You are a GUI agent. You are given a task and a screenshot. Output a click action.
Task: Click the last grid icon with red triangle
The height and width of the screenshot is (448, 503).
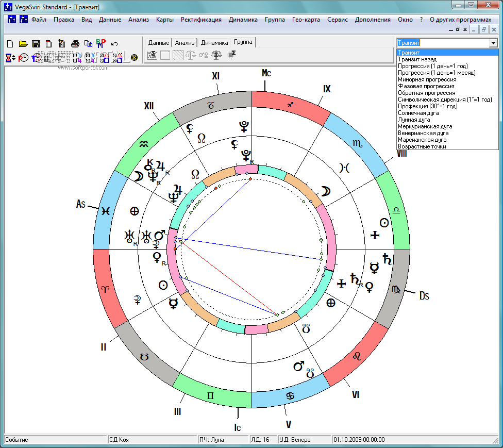(118, 58)
